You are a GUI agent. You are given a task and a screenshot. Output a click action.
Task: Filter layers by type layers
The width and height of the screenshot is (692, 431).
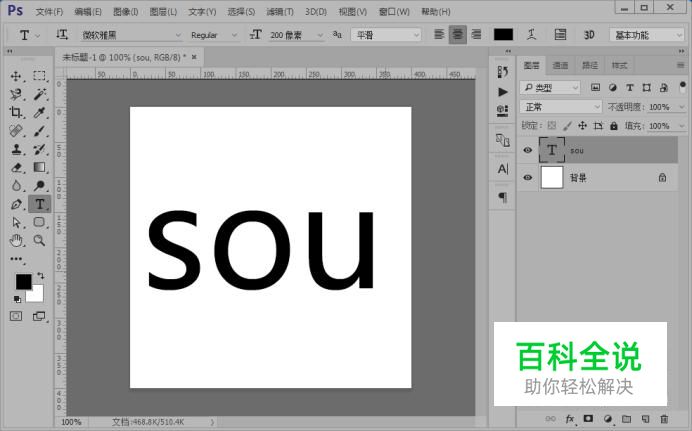(630, 88)
